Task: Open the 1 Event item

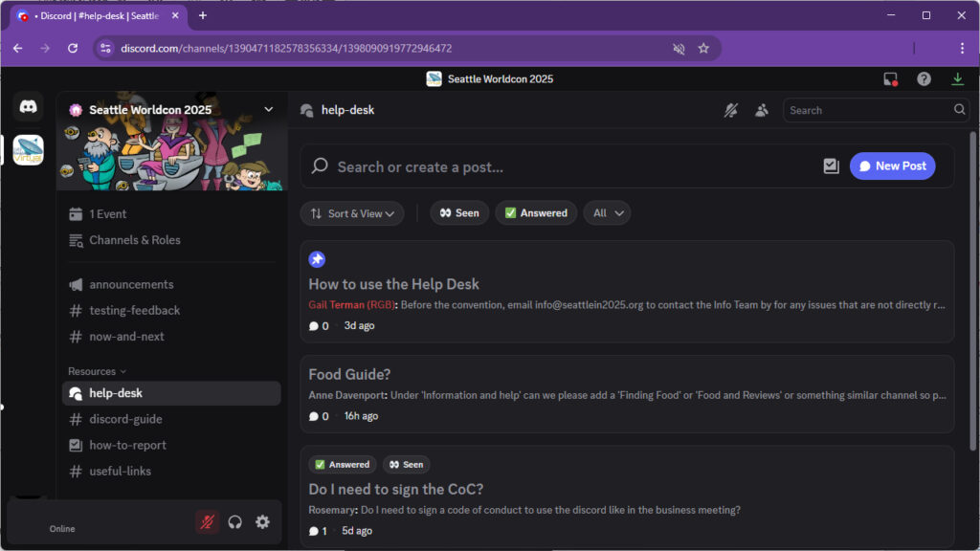Action: [171, 213]
